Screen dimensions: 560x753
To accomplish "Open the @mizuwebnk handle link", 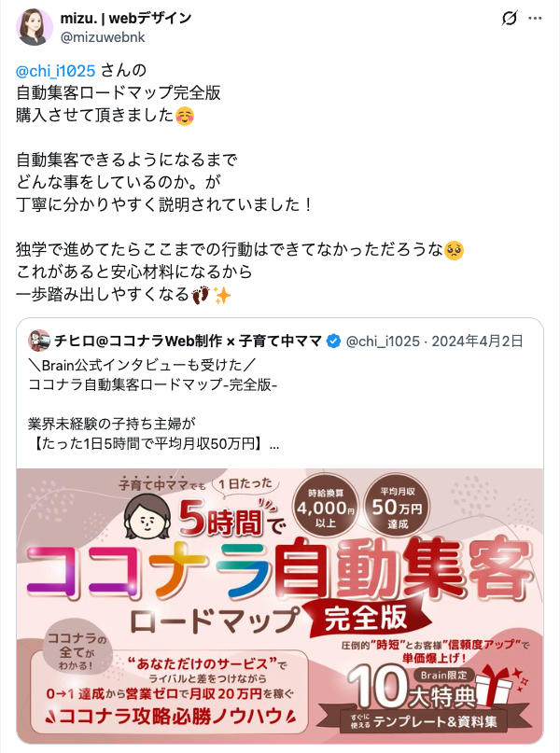I will click(103, 37).
